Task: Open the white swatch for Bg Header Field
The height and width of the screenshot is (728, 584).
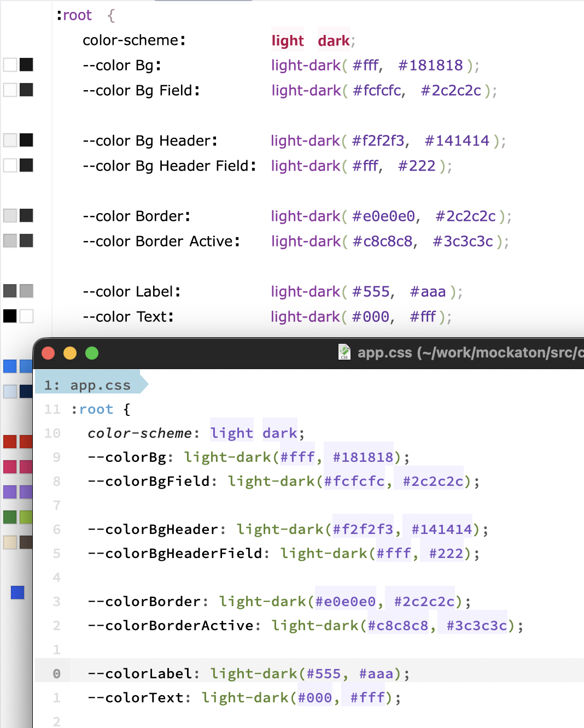Action: pyautogui.click(x=10, y=165)
